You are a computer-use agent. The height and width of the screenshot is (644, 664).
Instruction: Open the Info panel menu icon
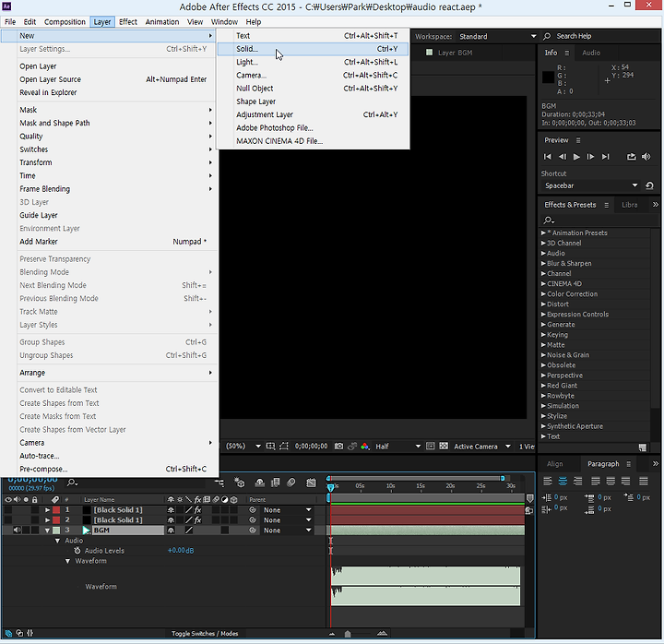click(x=567, y=53)
